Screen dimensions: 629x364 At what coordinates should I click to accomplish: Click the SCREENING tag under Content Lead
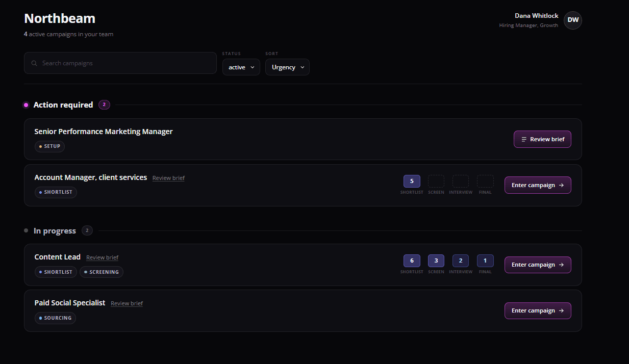pyautogui.click(x=102, y=272)
